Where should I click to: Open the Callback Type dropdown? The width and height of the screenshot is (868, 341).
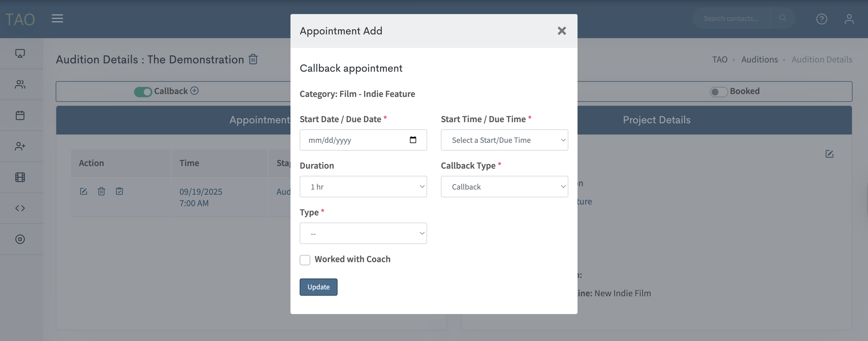504,187
